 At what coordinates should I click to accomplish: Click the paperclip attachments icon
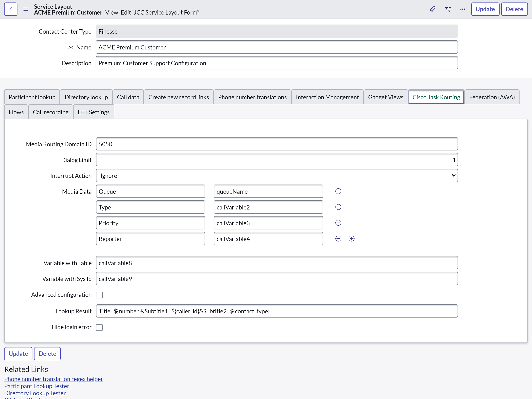click(432, 9)
